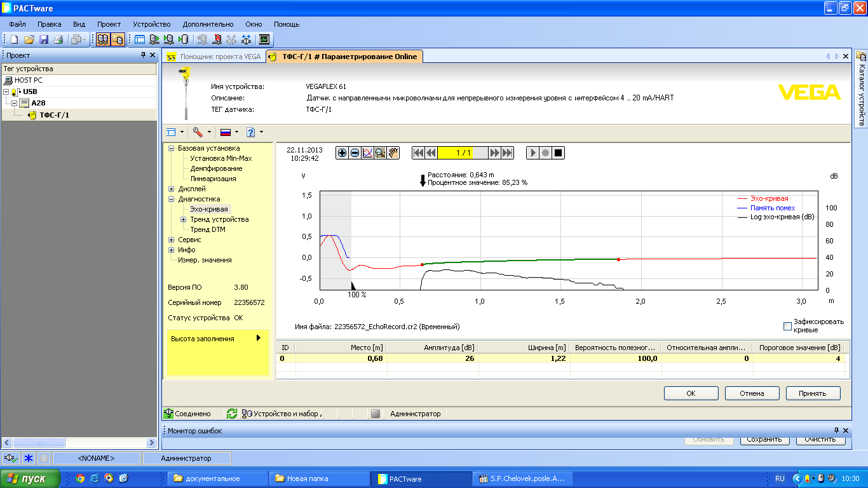868x488 pixels.
Task: Save the project with the floppy disk icon
Action: tap(44, 39)
